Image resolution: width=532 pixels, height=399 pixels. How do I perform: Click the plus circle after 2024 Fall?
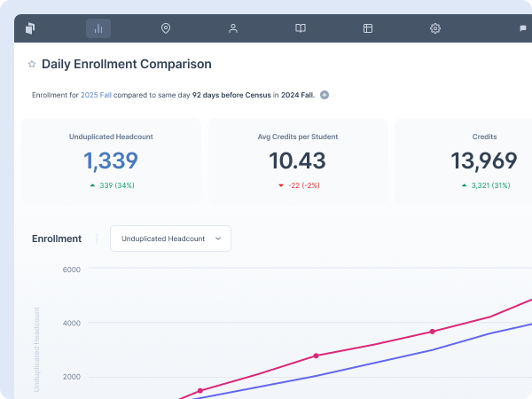click(x=325, y=95)
